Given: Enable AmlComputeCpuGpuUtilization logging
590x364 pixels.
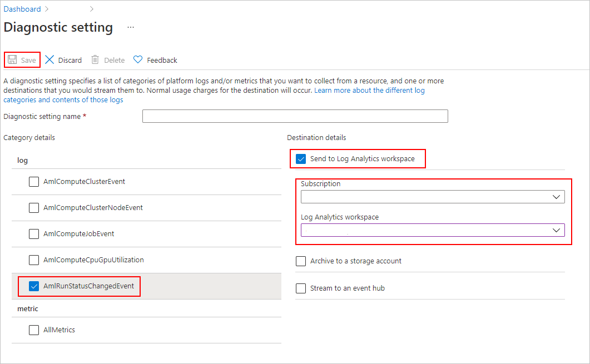Looking at the screenshot, I should click(34, 260).
